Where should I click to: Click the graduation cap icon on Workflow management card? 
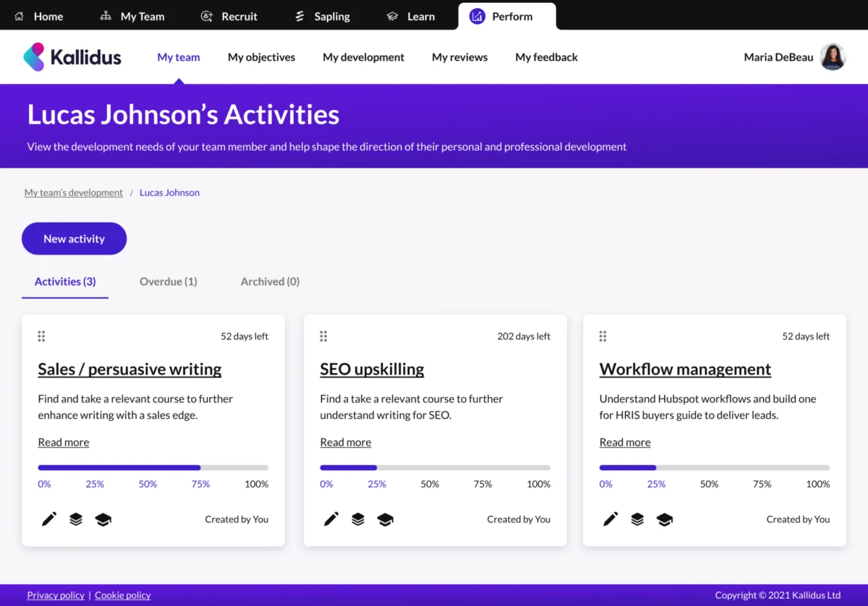(664, 519)
